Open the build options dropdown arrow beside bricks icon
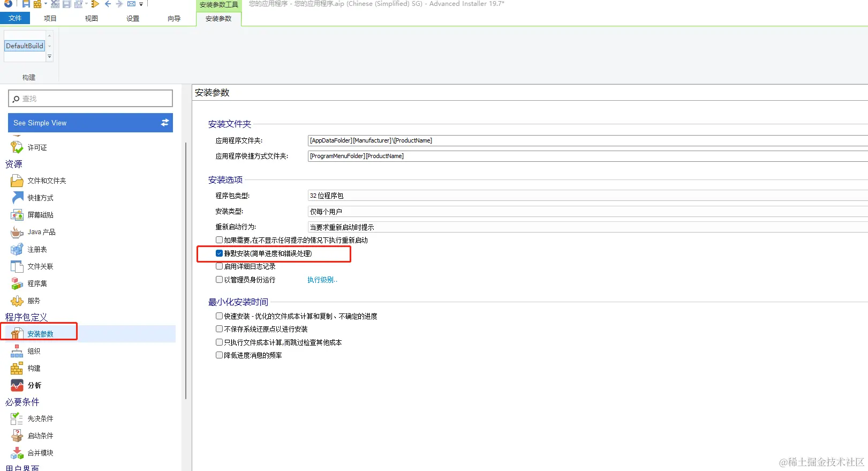The height and width of the screenshot is (471, 868). pos(46,4)
